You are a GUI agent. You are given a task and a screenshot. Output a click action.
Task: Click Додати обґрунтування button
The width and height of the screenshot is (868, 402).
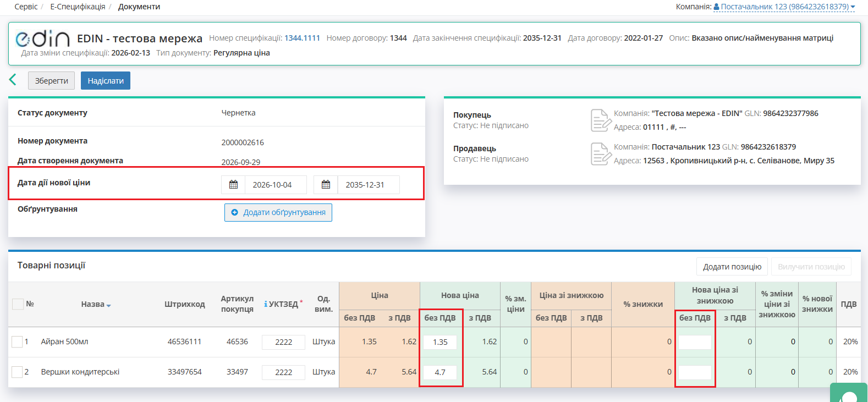(x=278, y=212)
